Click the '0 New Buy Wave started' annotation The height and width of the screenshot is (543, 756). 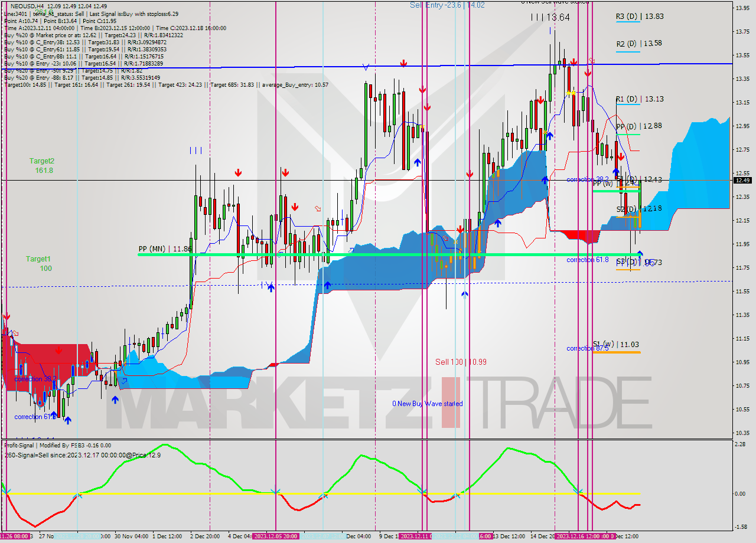coord(428,404)
